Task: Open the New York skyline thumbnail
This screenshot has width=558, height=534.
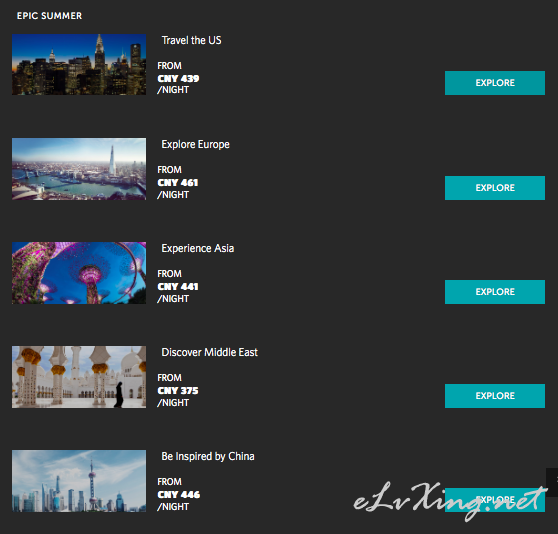Action: point(79,64)
